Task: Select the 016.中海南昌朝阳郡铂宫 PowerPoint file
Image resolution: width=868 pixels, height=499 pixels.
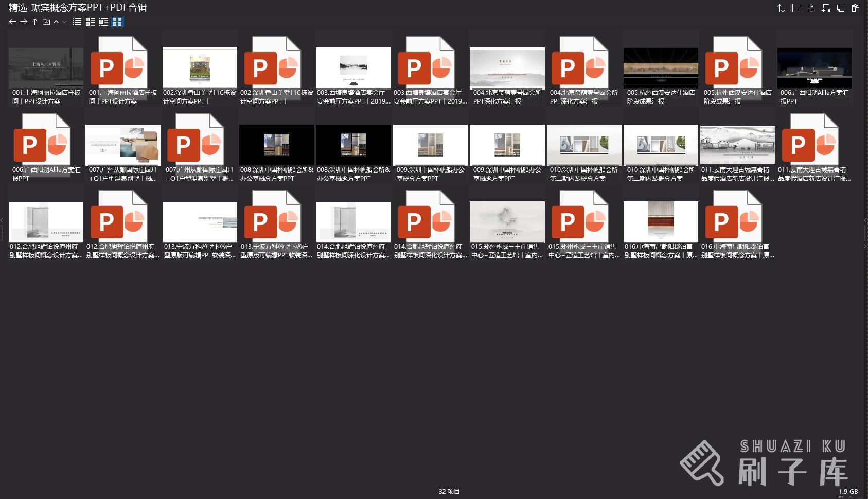Action: point(737,222)
